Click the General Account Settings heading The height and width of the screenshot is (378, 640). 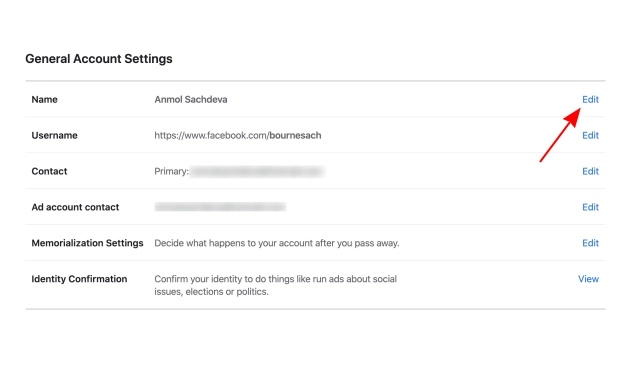[99, 59]
